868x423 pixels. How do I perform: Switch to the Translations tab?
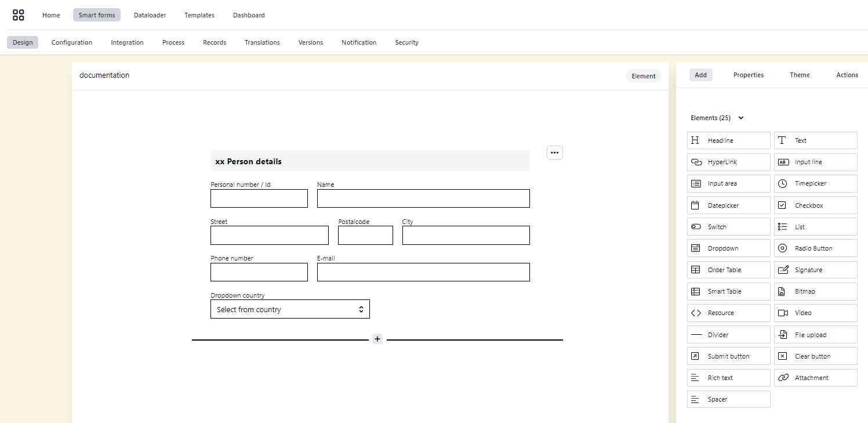pyautogui.click(x=262, y=42)
